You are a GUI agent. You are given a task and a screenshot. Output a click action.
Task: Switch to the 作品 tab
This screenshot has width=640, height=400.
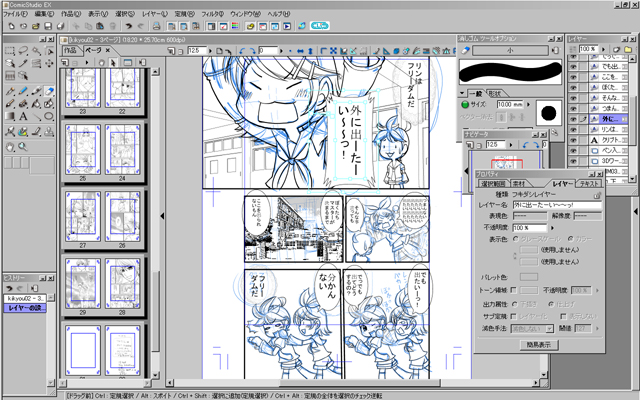70,50
